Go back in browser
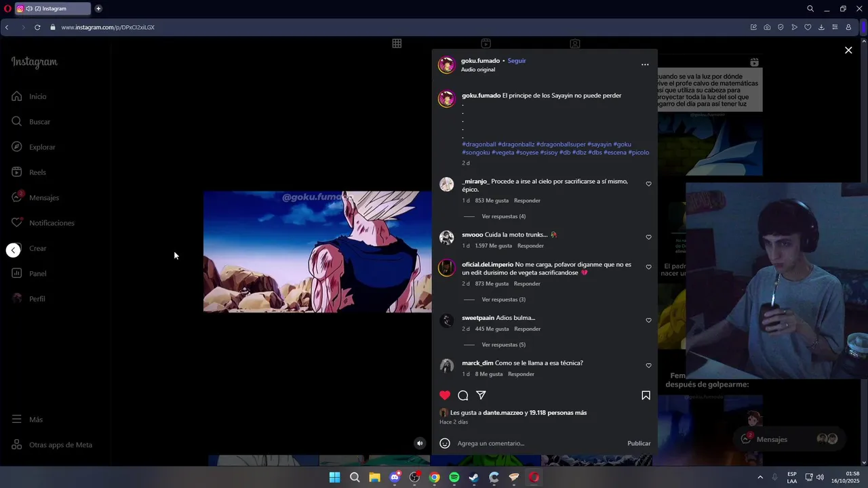Image resolution: width=868 pixels, height=488 pixels. point(7,27)
